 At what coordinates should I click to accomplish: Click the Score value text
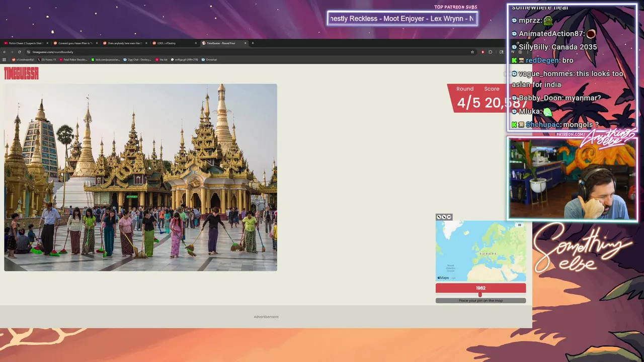pyautogui.click(x=506, y=103)
